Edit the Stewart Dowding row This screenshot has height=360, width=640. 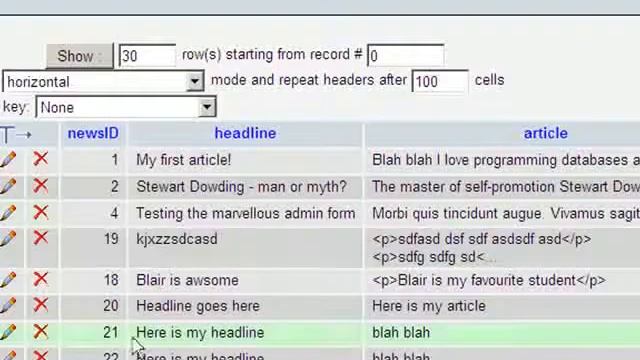8,186
